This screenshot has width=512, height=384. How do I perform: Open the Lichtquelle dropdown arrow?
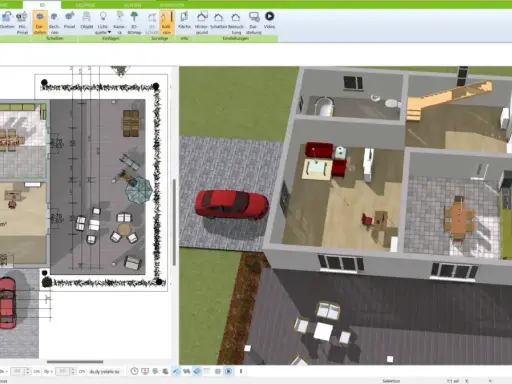(x=109, y=32)
